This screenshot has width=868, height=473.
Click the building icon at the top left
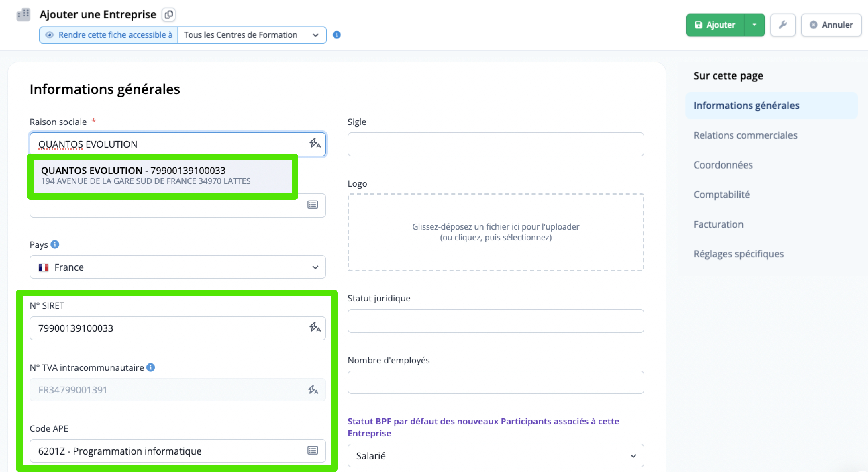click(x=23, y=14)
